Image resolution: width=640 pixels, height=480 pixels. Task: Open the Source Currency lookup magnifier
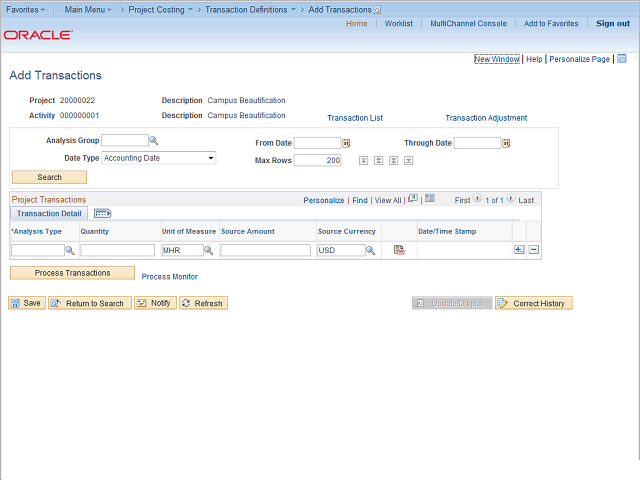[371, 250]
